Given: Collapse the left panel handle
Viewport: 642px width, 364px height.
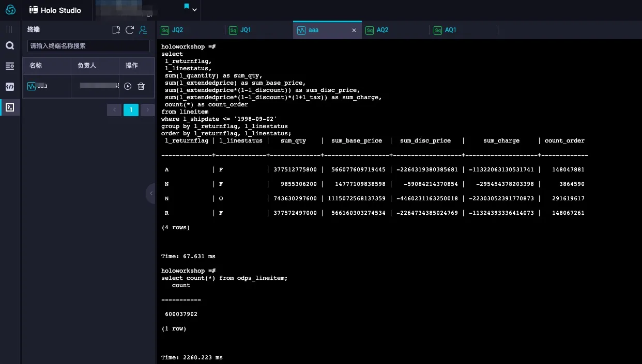Looking at the screenshot, I should 151,194.
